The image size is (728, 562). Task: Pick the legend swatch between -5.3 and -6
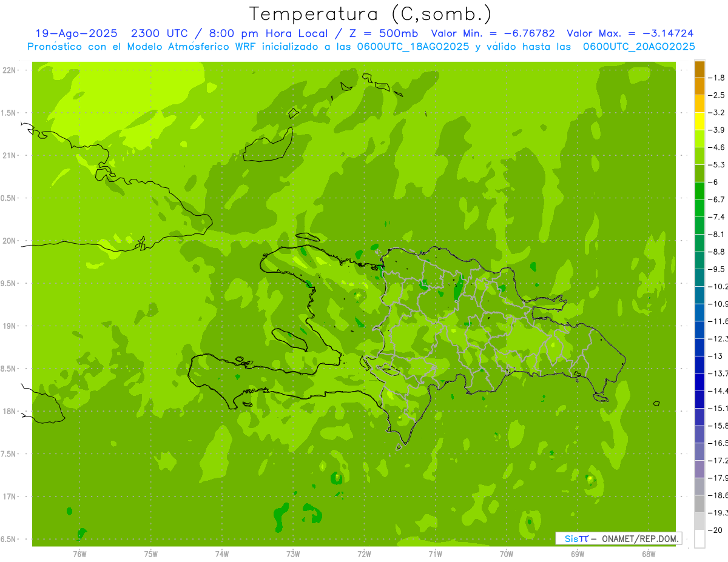click(699, 173)
